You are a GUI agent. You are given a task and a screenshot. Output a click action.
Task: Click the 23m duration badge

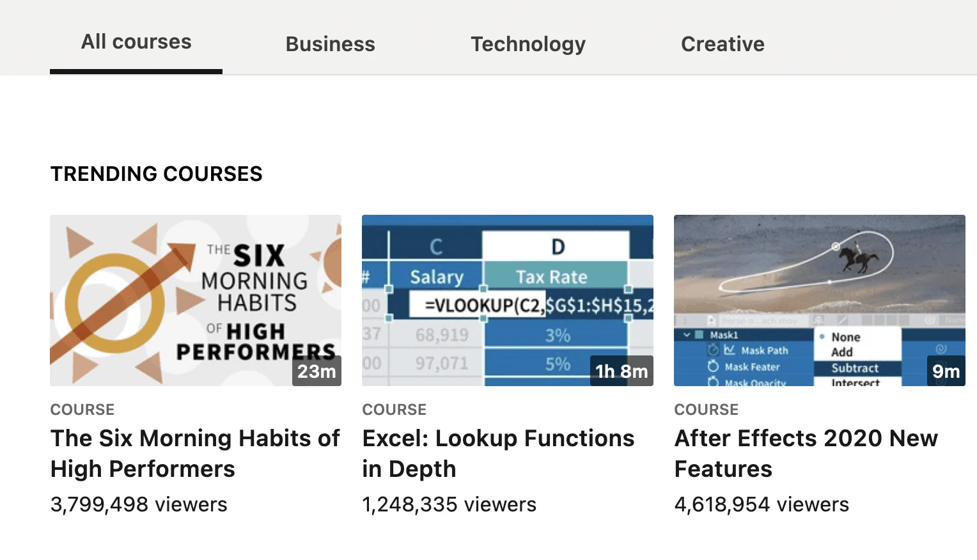tap(317, 371)
